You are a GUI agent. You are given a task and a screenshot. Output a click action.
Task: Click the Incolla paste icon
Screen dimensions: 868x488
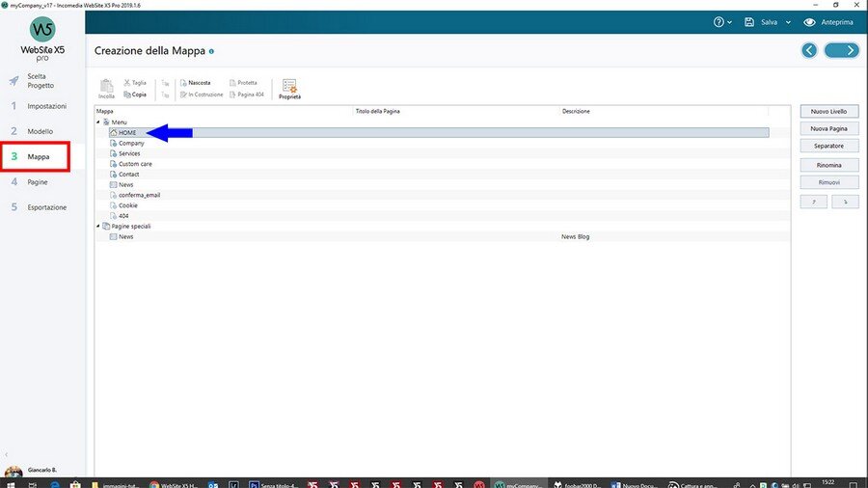point(106,86)
